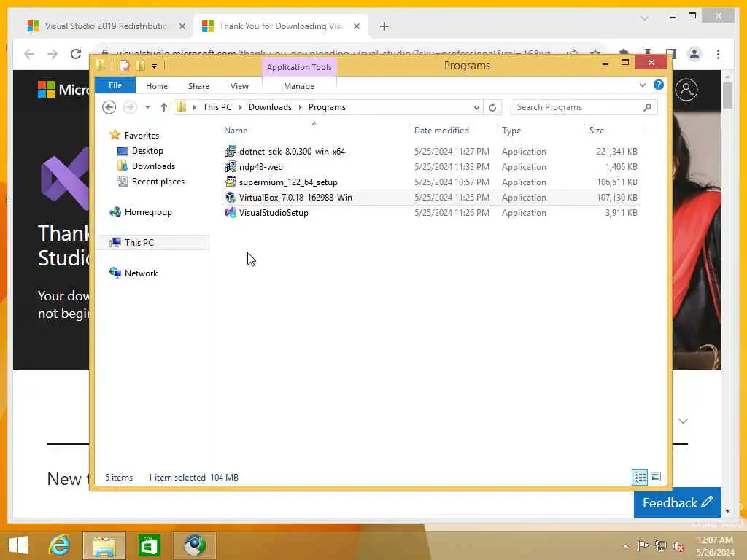Open the Windows Start button
The image size is (747, 560).
coord(18,545)
